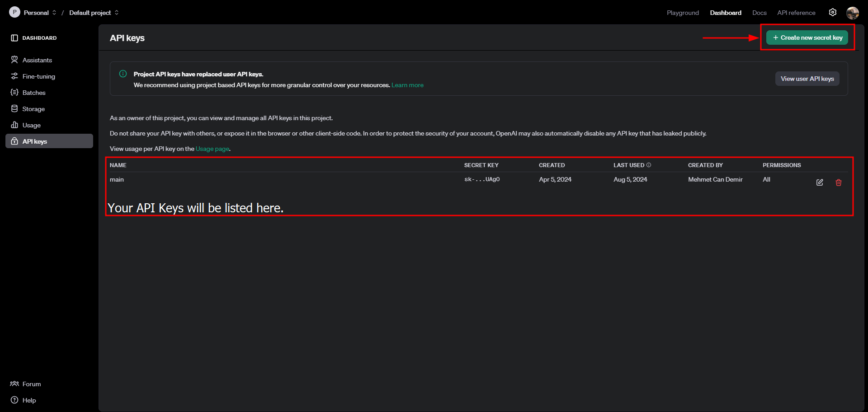The width and height of the screenshot is (868, 412).
Task: Click the API keys lock icon
Action: click(x=14, y=141)
